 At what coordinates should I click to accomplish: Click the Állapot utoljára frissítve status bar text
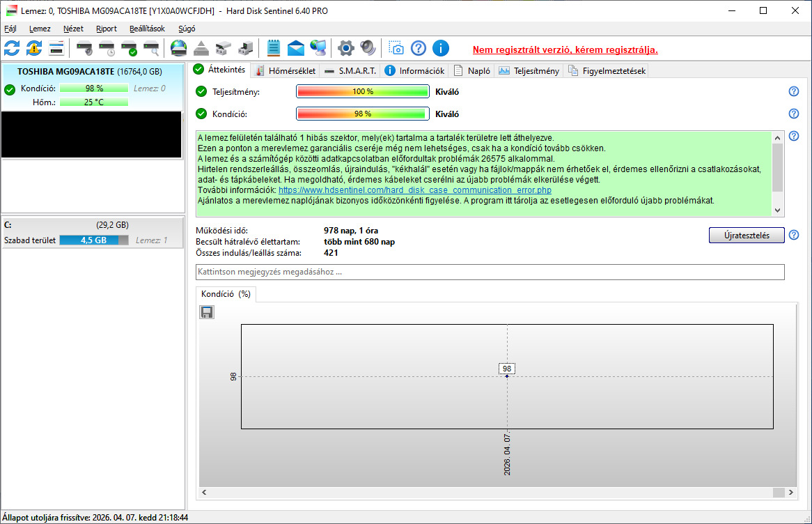[95, 517]
